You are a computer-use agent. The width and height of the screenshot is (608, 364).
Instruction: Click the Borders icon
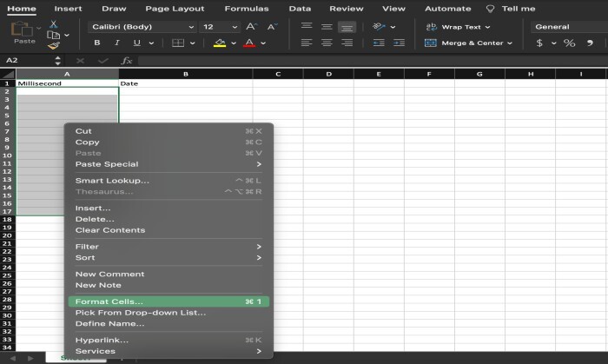click(x=177, y=43)
